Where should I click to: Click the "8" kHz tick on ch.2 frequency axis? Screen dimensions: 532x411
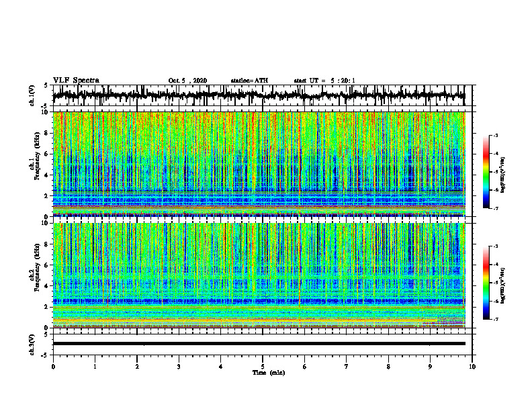pos(46,244)
